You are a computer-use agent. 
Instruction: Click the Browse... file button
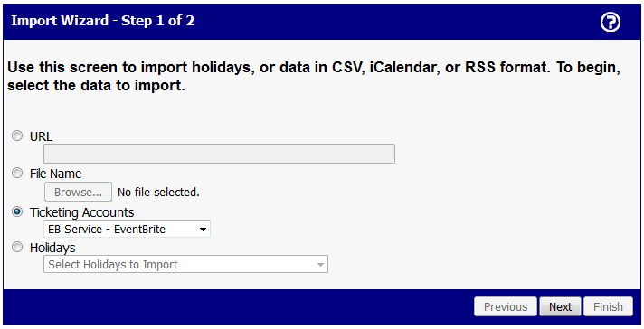pyautogui.click(x=78, y=192)
